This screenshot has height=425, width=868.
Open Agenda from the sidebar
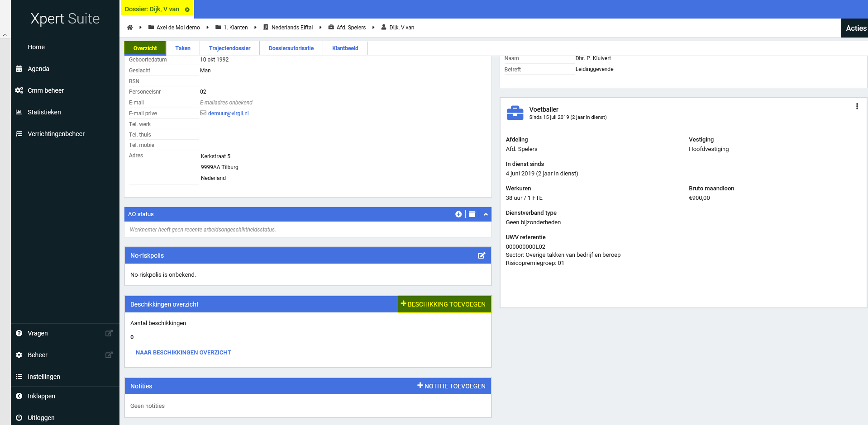[38, 69]
